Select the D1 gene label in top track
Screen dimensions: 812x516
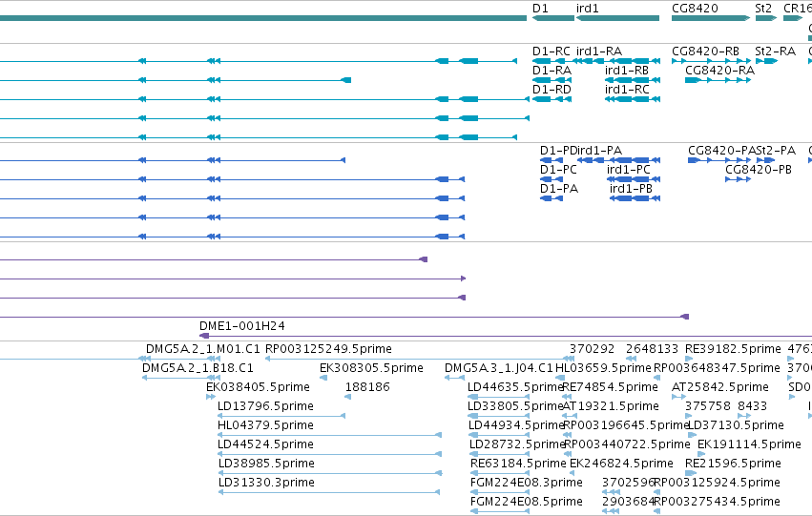pos(540,9)
